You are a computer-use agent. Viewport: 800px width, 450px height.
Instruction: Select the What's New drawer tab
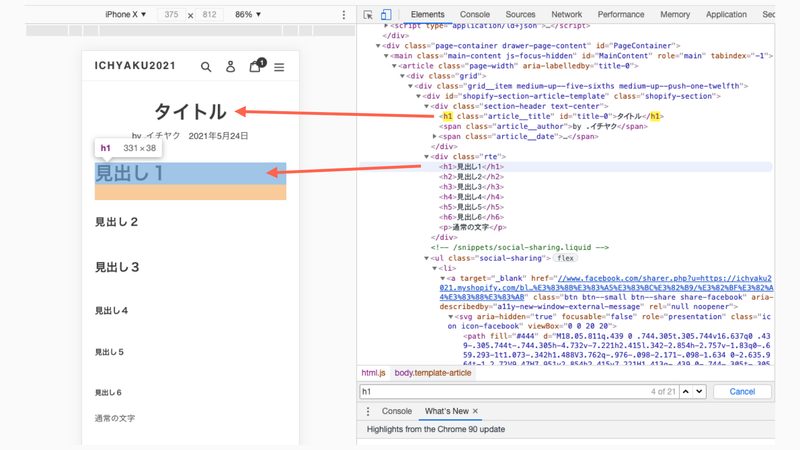coord(446,411)
